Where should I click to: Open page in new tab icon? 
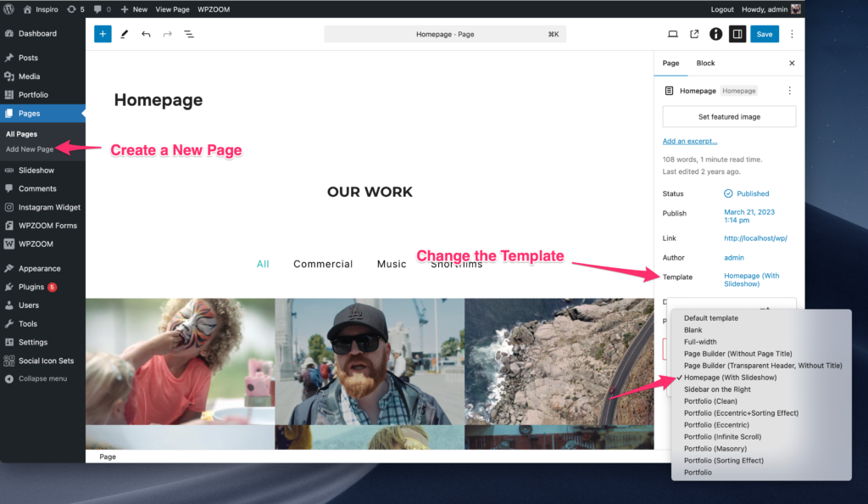pos(694,34)
